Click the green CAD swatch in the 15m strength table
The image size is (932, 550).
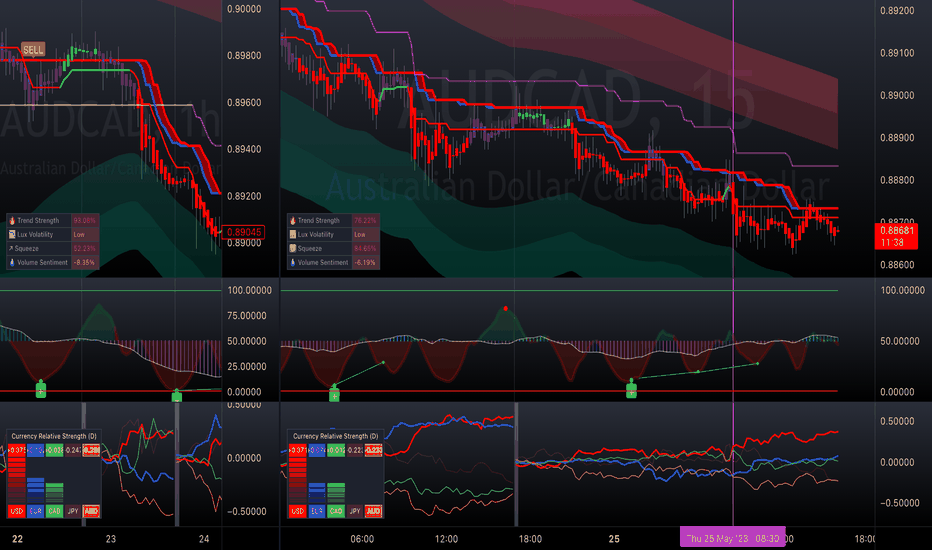click(336, 511)
